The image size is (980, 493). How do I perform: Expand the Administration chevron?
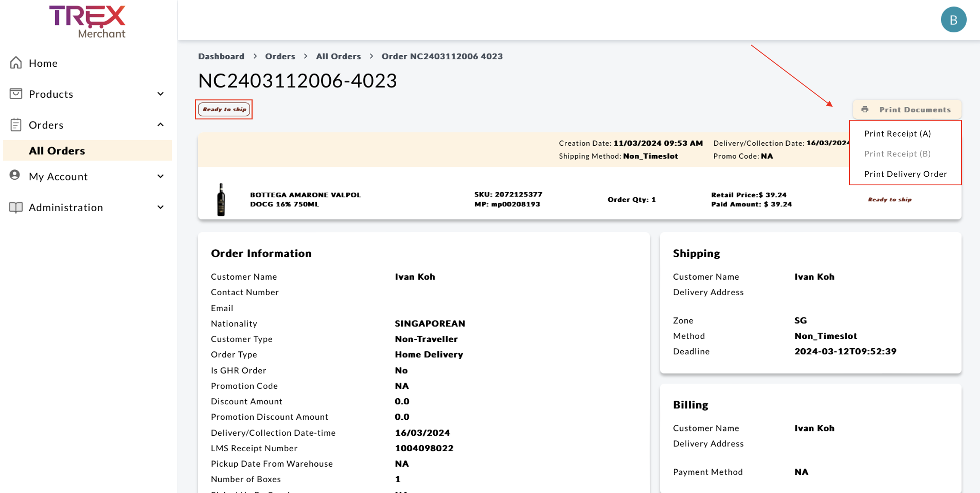click(x=161, y=207)
